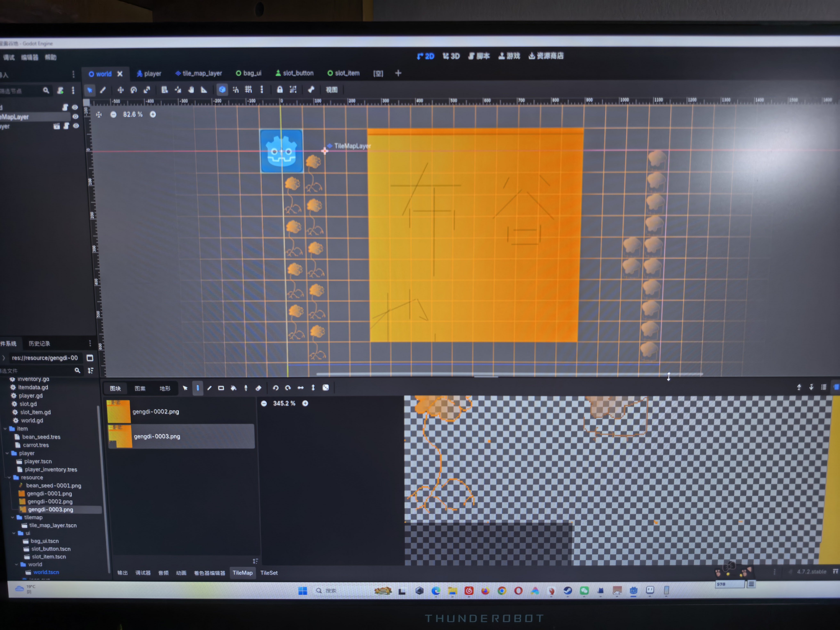Switch to the 3D workspace
The height and width of the screenshot is (630, 840).
click(x=451, y=56)
